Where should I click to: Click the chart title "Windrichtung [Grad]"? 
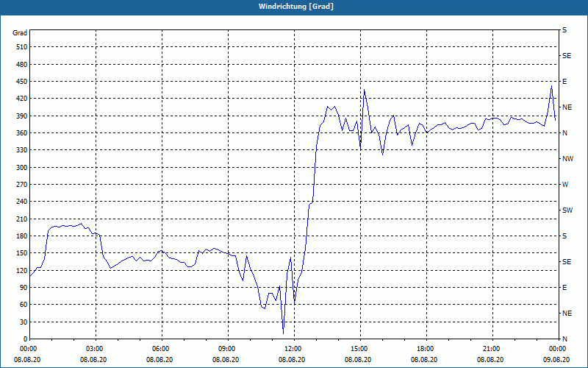pyautogui.click(x=296, y=7)
